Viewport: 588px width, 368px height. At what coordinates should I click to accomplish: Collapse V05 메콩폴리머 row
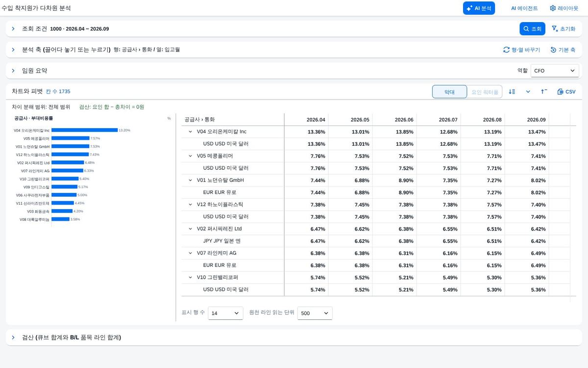point(191,156)
